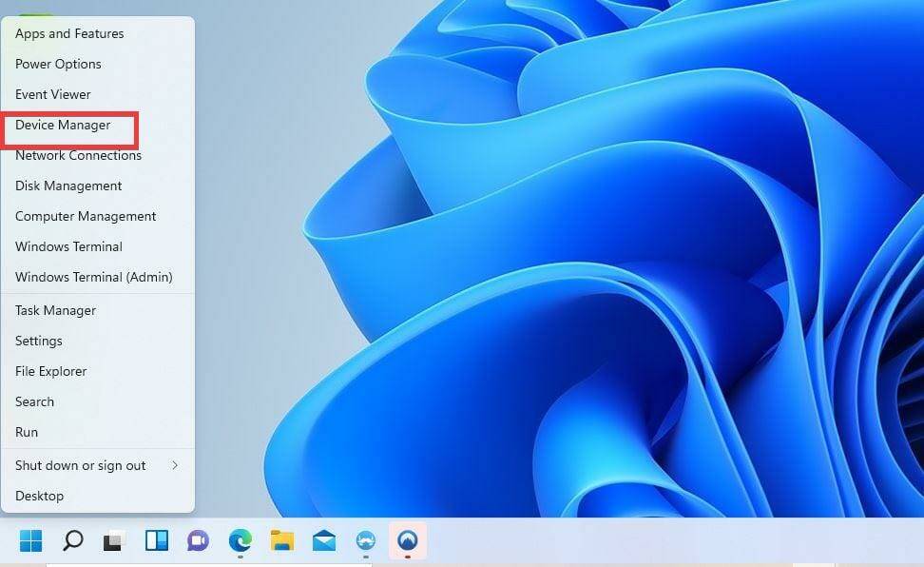Image resolution: width=924 pixels, height=567 pixels.
Task: Click the Search magnifier on the taskbar
Action: (71, 540)
